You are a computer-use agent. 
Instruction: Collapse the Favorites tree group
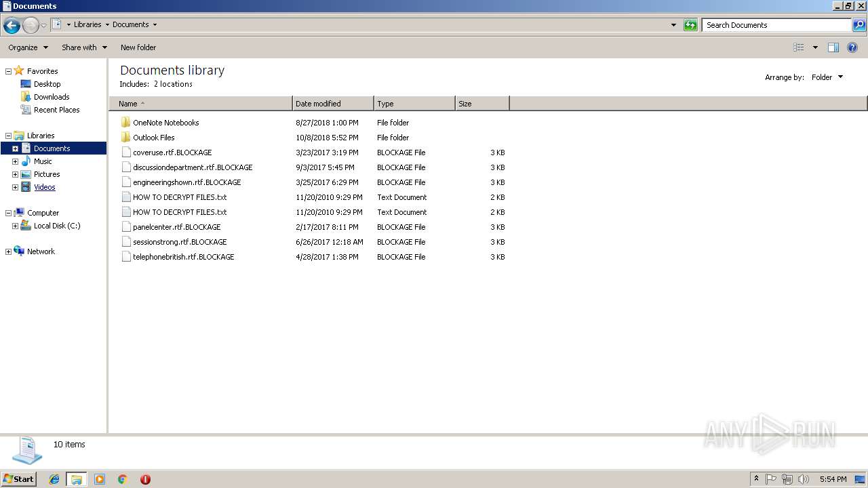pyautogui.click(x=8, y=71)
